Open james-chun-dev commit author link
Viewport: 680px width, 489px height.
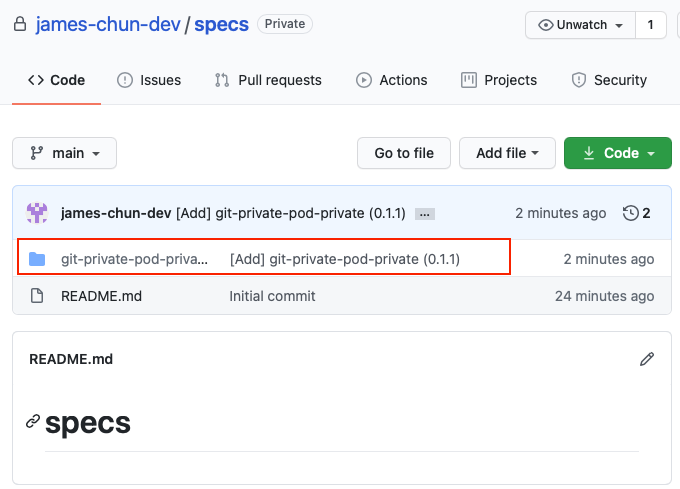(x=116, y=213)
